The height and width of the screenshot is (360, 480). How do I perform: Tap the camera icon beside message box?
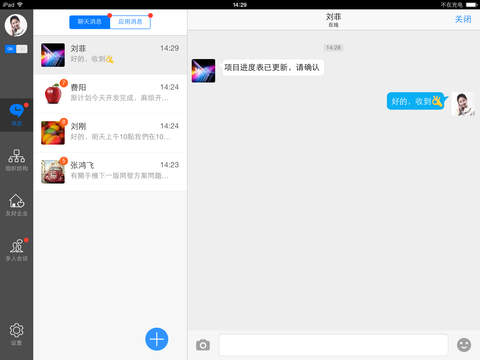coord(203,345)
